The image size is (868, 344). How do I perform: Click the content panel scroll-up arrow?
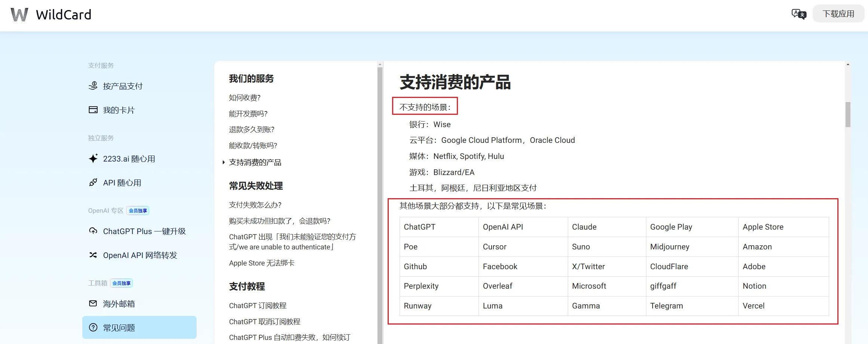tap(848, 64)
